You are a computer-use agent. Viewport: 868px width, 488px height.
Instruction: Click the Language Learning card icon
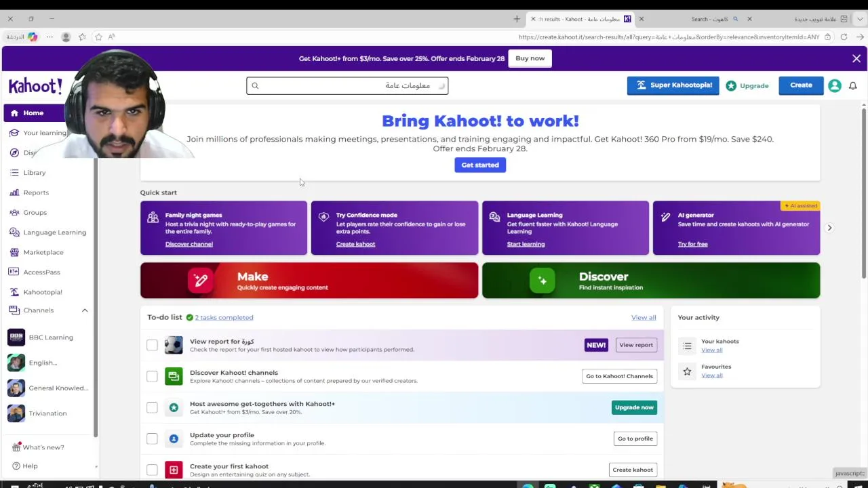494,218
